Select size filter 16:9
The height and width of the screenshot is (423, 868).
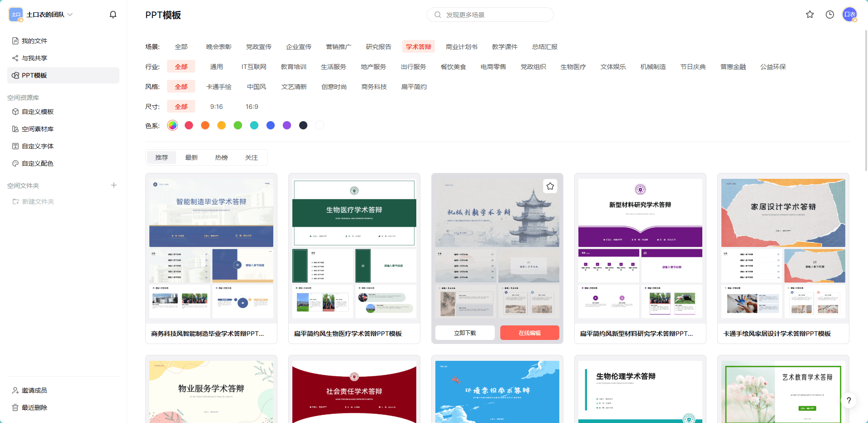(x=252, y=107)
